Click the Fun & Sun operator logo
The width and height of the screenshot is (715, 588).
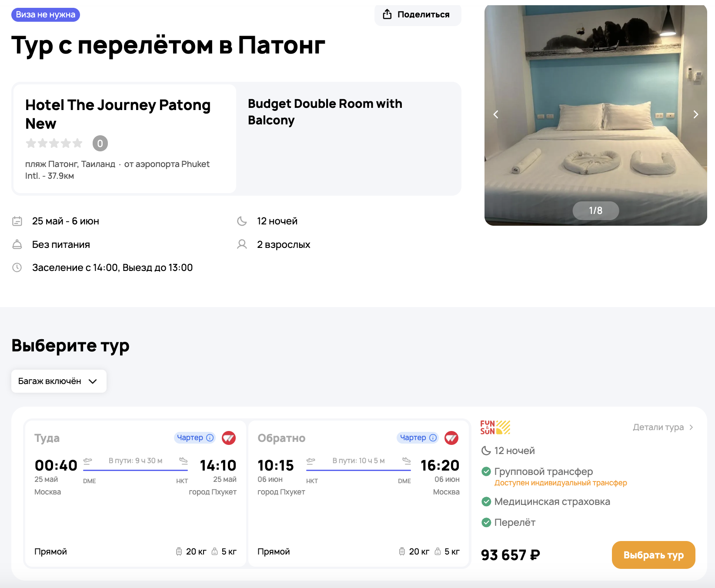coord(495,428)
